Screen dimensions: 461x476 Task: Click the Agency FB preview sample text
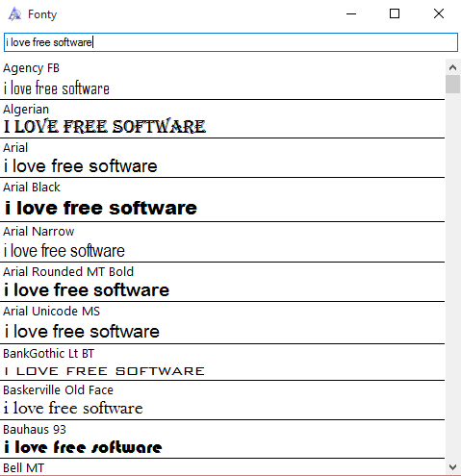click(x=57, y=88)
